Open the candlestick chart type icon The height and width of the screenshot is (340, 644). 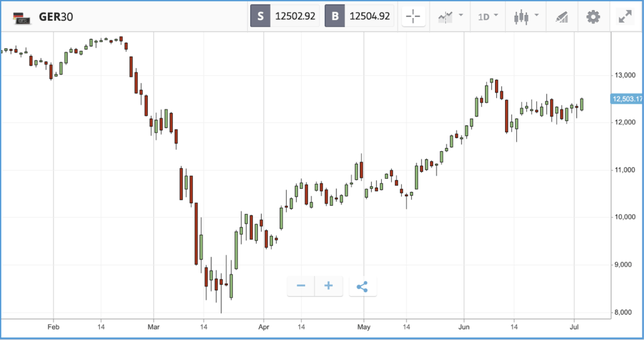521,17
